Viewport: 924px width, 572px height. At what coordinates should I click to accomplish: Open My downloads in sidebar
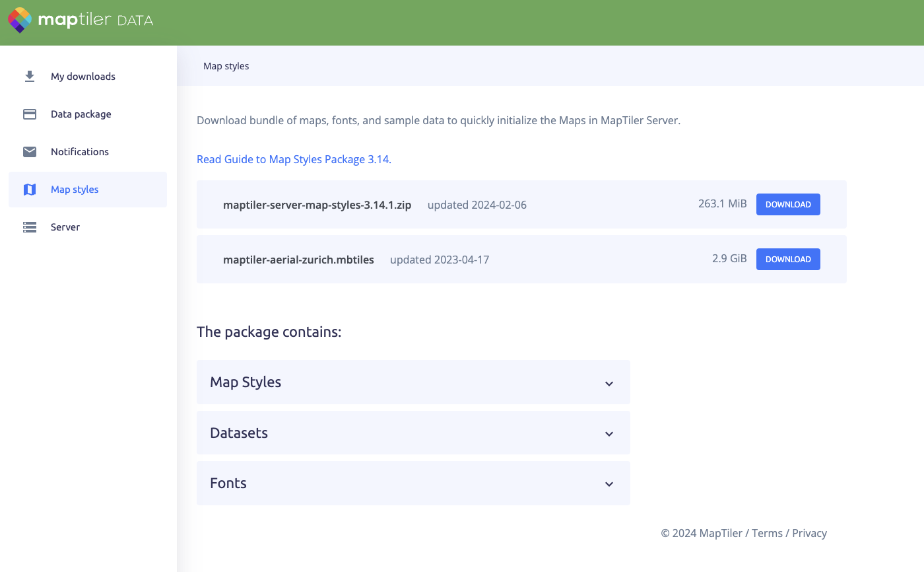click(x=83, y=77)
